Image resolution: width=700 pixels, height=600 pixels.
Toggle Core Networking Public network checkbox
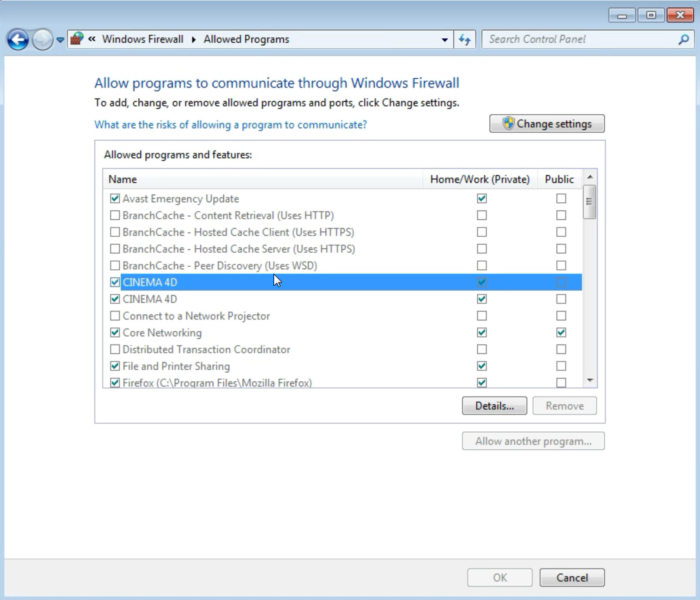coord(560,332)
